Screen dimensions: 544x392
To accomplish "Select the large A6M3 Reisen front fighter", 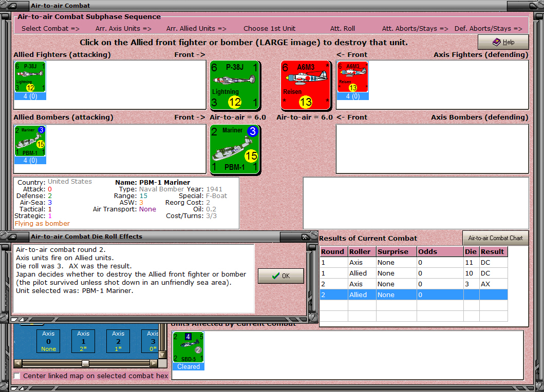I will [306, 85].
